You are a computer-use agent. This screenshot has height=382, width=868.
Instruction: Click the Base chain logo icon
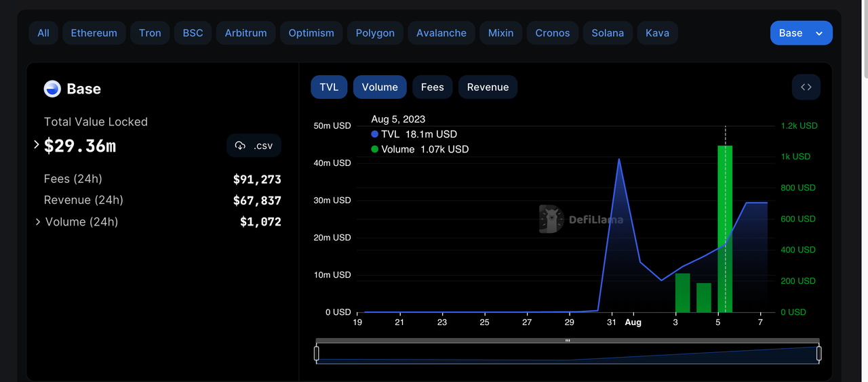pyautogui.click(x=52, y=89)
